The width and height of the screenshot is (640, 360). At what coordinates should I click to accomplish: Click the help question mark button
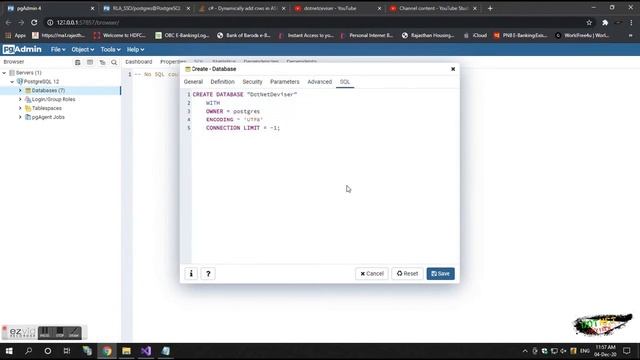tap(208, 273)
